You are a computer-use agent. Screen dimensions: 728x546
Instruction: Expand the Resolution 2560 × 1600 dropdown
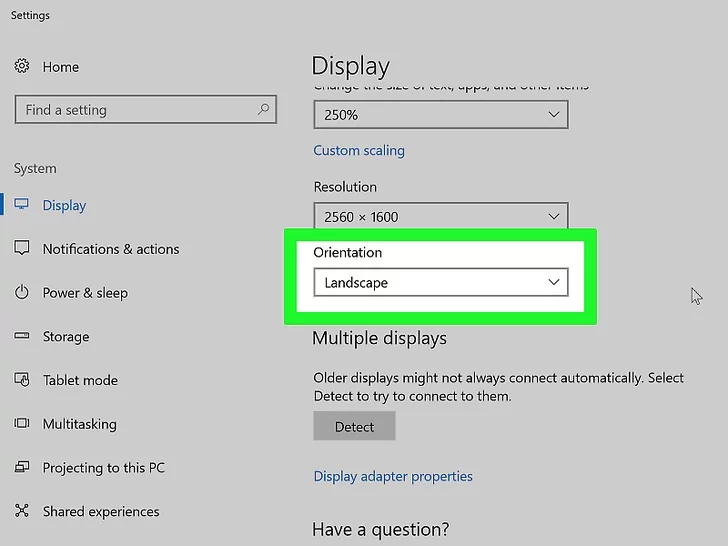point(440,216)
